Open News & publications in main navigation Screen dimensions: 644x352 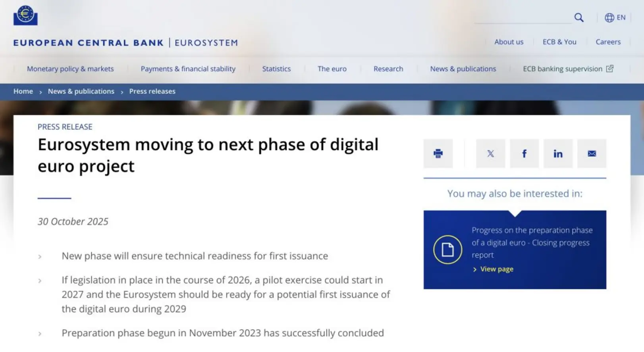point(463,69)
